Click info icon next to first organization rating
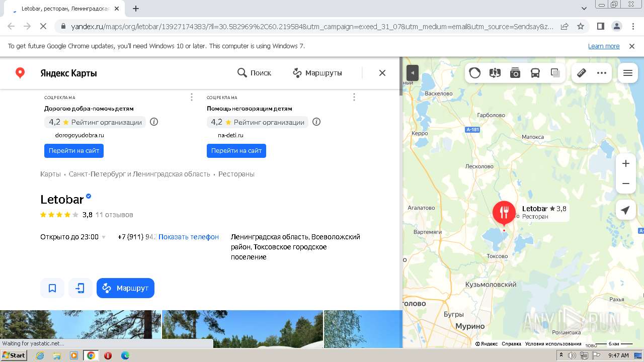Viewport: 644px width, 362px height. (154, 122)
